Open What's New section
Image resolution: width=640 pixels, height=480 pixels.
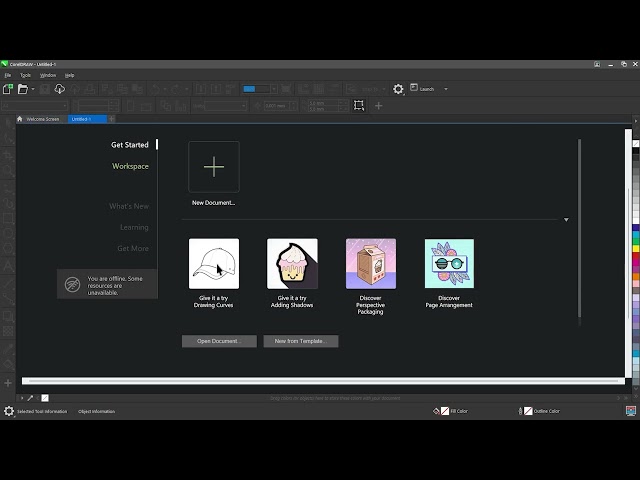[x=129, y=206]
